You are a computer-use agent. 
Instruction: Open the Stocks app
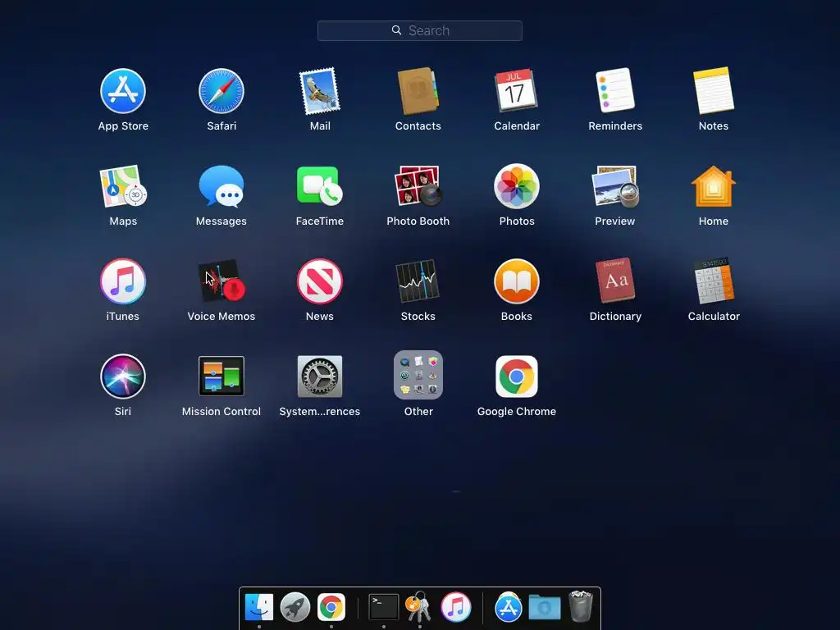pos(418,281)
